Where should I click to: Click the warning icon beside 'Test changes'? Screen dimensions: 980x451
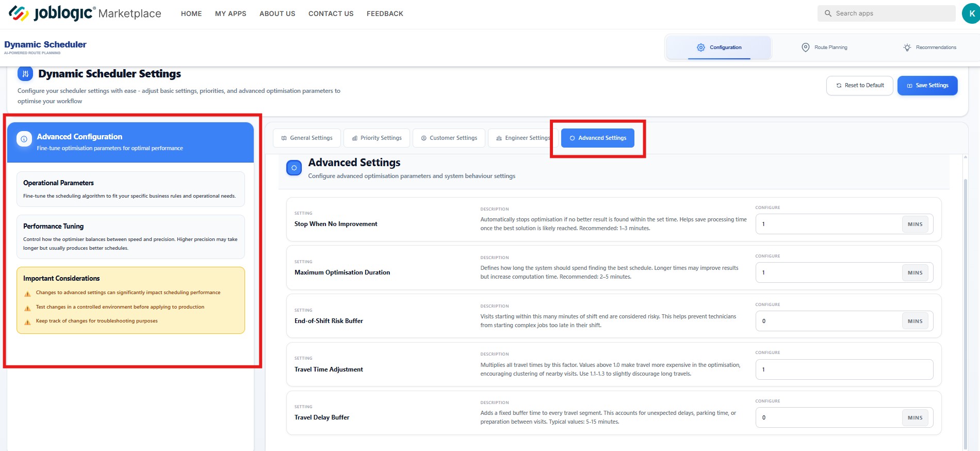pos(28,308)
